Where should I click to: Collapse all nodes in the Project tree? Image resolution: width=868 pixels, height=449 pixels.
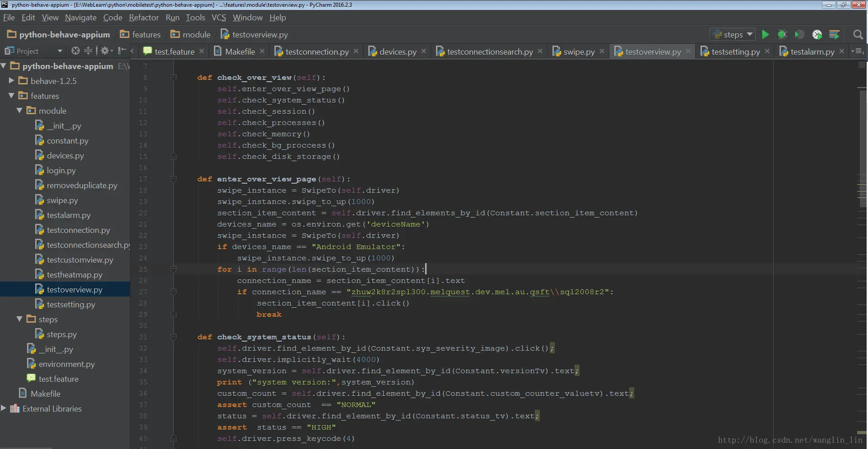point(88,51)
